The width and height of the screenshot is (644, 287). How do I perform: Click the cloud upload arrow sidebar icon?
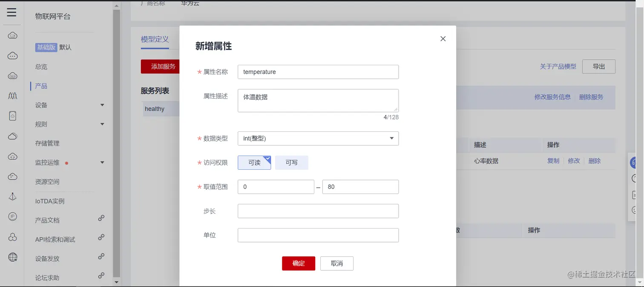[12, 156]
